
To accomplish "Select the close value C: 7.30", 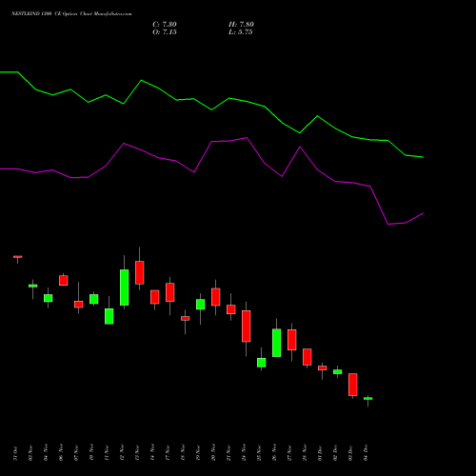I will tap(165, 25).
